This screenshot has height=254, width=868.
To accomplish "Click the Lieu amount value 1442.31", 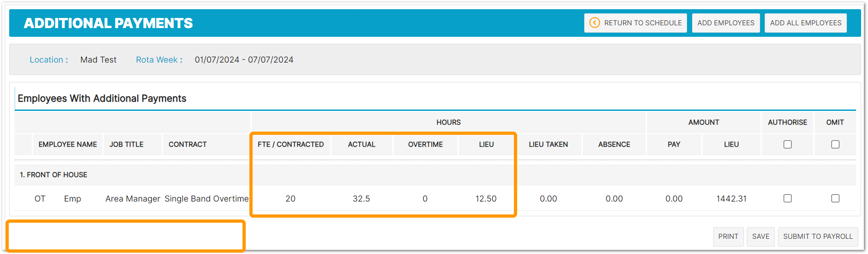I will (x=731, y=199).
